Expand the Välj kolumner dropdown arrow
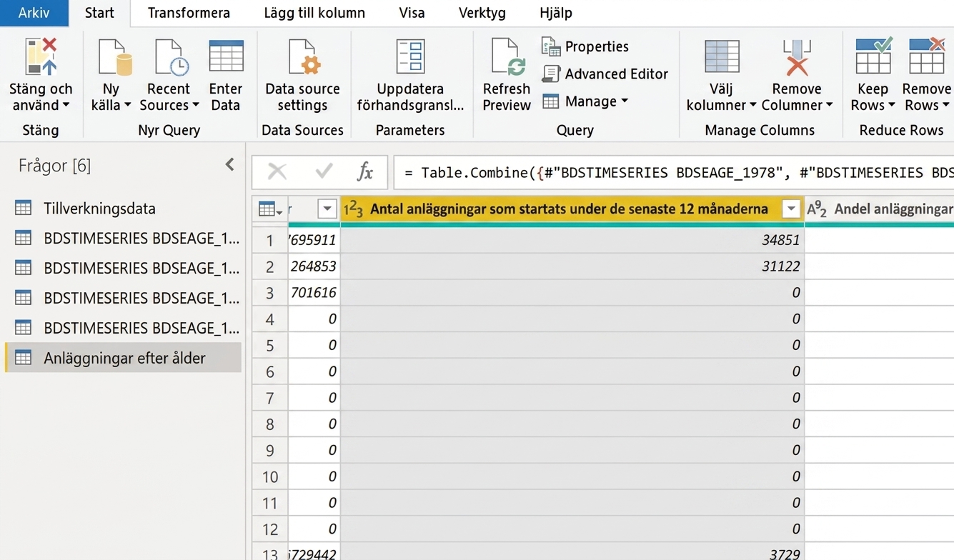The image size is (954, 560). click(752, 106)
